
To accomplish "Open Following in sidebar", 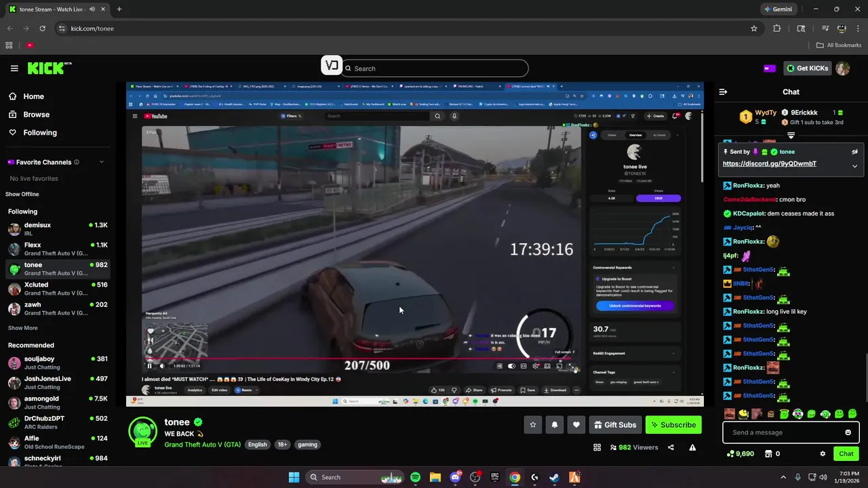I will tap(57, 133).
